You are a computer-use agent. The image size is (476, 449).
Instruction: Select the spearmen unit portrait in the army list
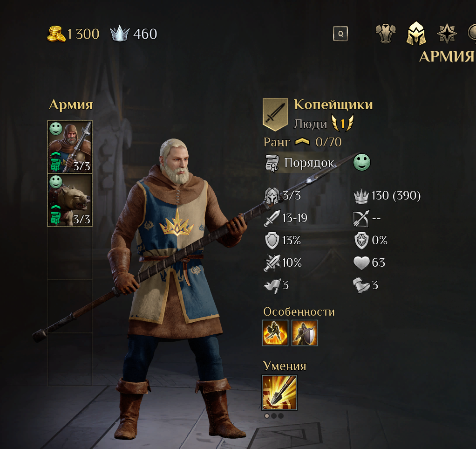(x=70, y=147)
